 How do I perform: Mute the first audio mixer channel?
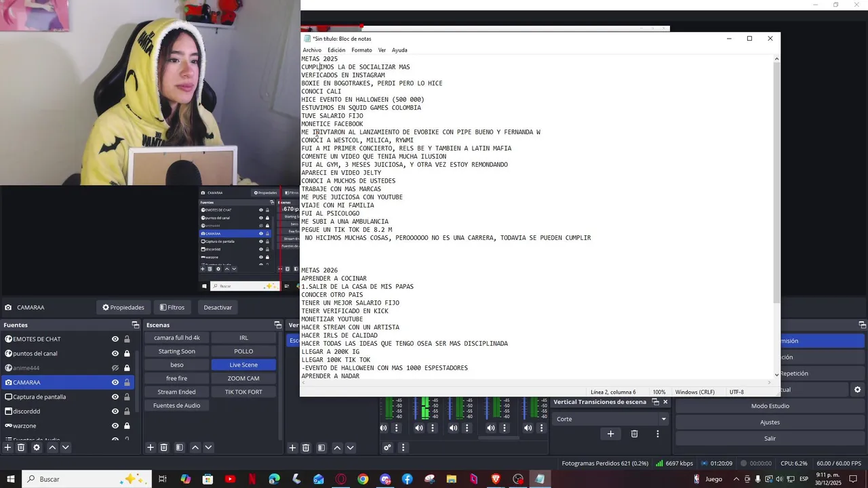[x=383, y=428]
